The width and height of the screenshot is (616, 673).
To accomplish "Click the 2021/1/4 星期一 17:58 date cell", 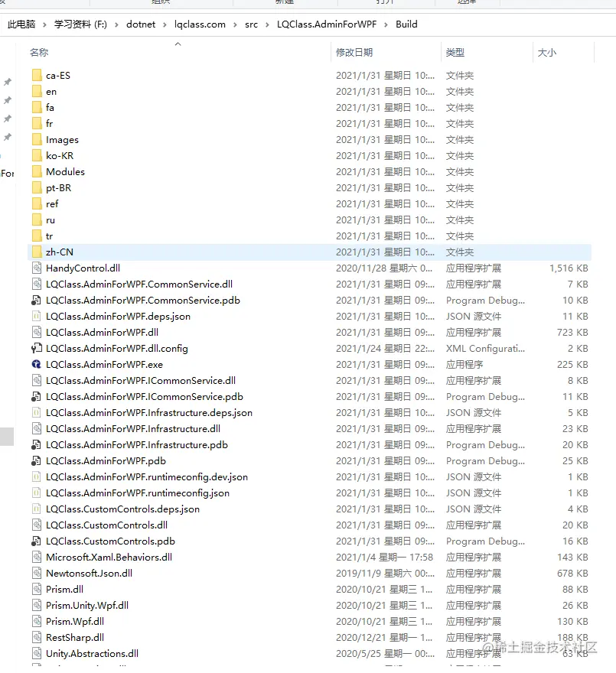I will (384, 557).
